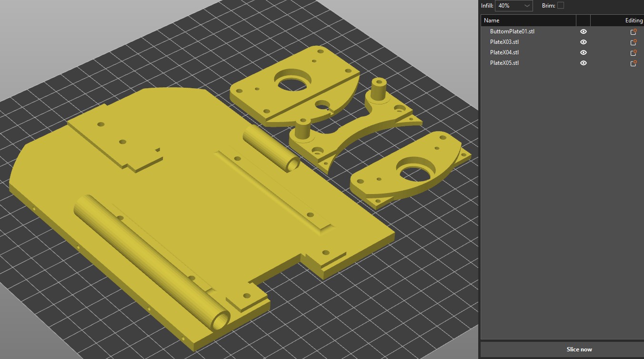The height and width of the screenshot is (359, 644).
Task: Click the Editing column header
Action: (x=634, y=21)
